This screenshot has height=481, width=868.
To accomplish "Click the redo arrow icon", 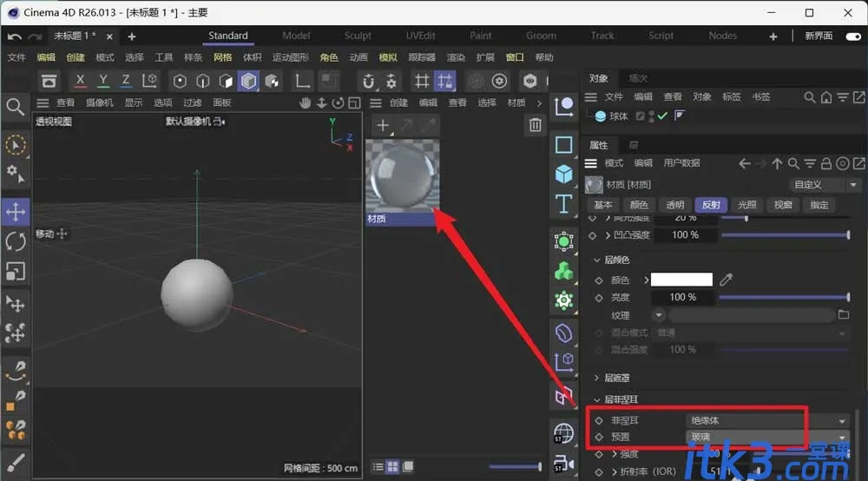I will [35, 36].
